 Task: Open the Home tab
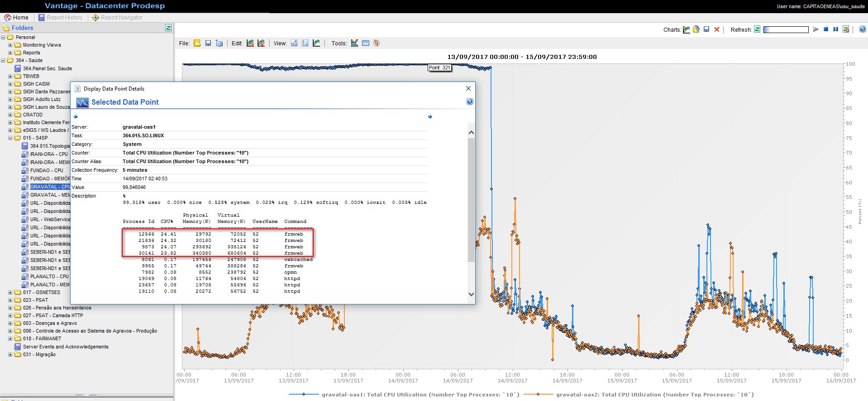(16, 18)
